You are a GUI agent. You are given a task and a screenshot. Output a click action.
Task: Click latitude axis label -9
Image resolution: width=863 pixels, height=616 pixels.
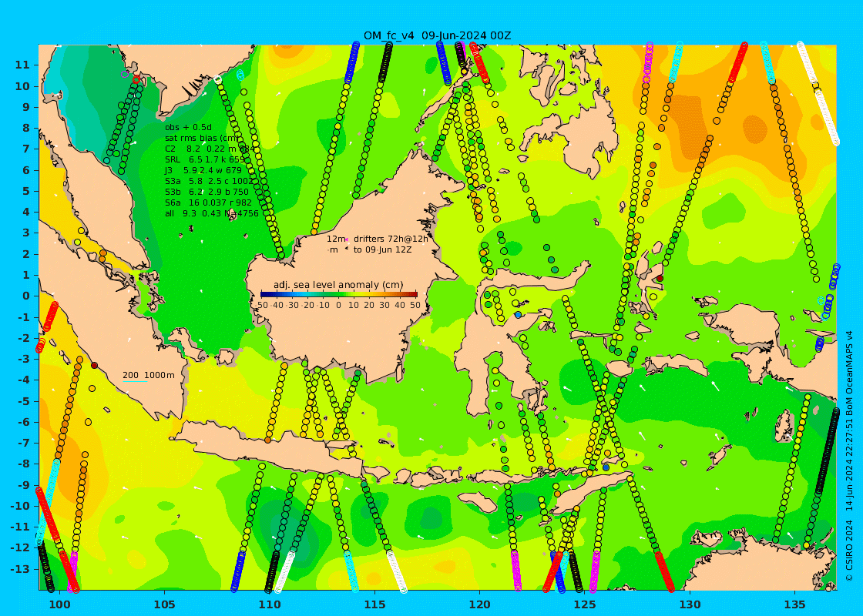point(23,484)
